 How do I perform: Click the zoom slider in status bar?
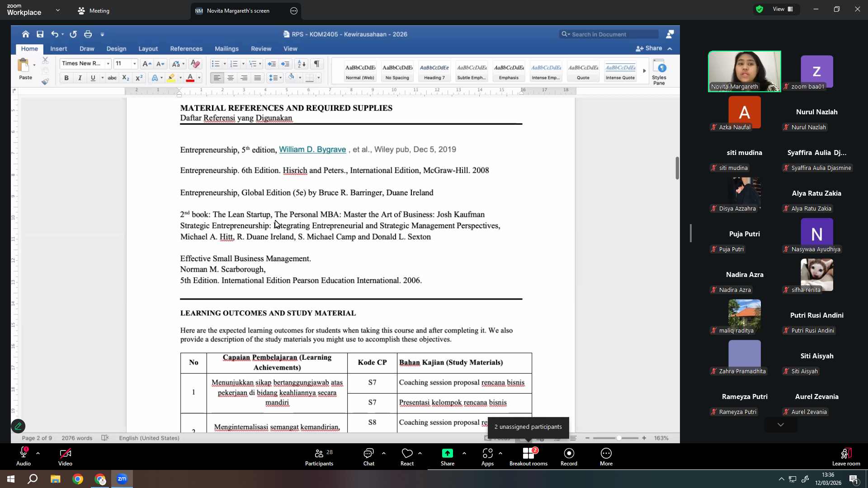tap(616, 438)
